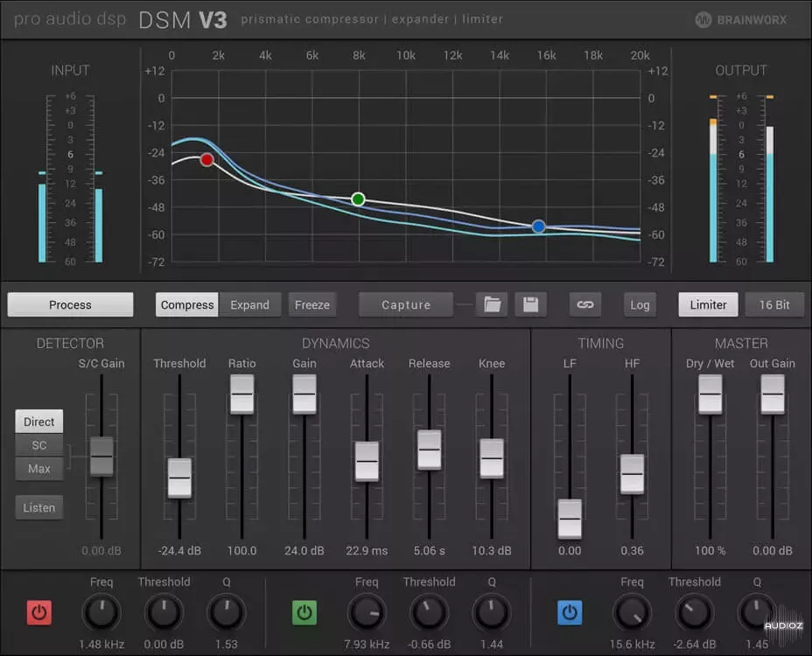Image resolution: width=812 pixels, height=656 pixels.
Task: Click the 0.00 dB S/C gain value
Action: pos(101,550)
